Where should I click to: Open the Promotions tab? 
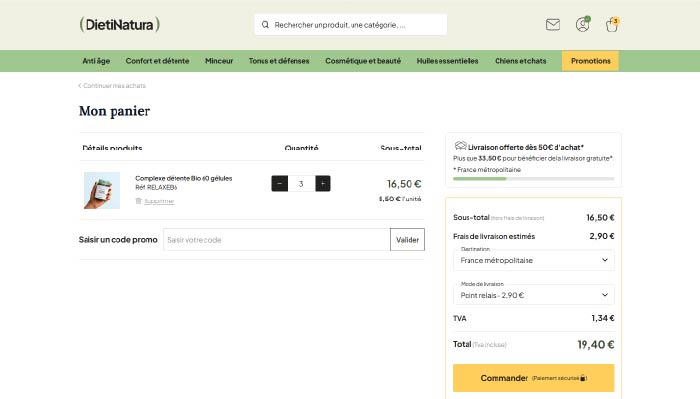click(x=590, y=61)
